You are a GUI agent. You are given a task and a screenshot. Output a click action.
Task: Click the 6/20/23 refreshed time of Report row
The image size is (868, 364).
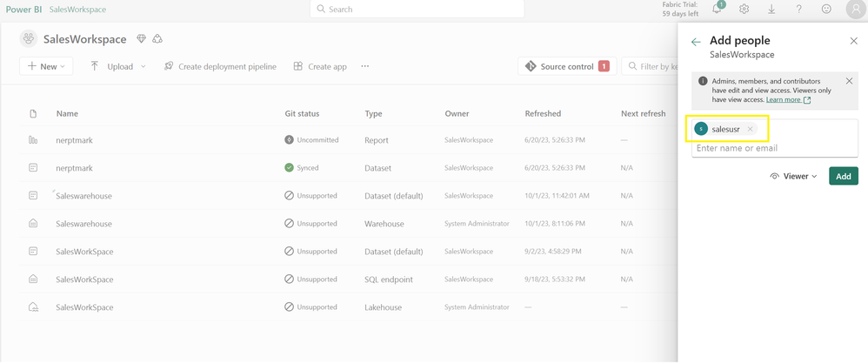tap(555, 140)
